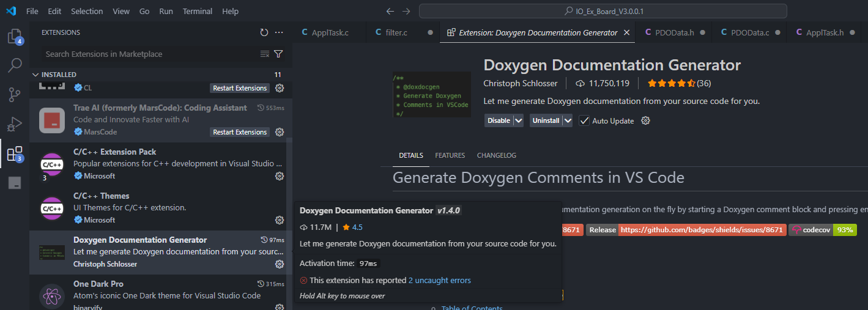The width and height of the screenshot is (868, 310).
Task: Select the CHANGELOG tab
Action: (x=497, y=155)
